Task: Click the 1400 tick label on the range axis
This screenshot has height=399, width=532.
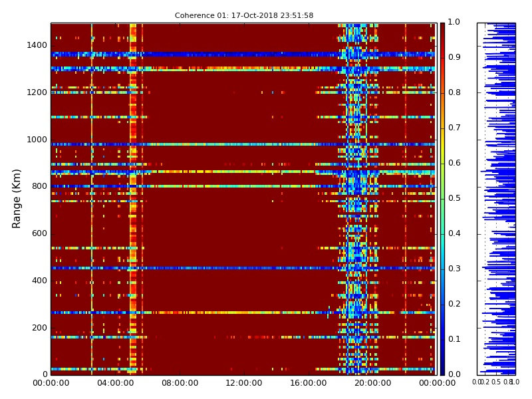Action: (37, 45)
